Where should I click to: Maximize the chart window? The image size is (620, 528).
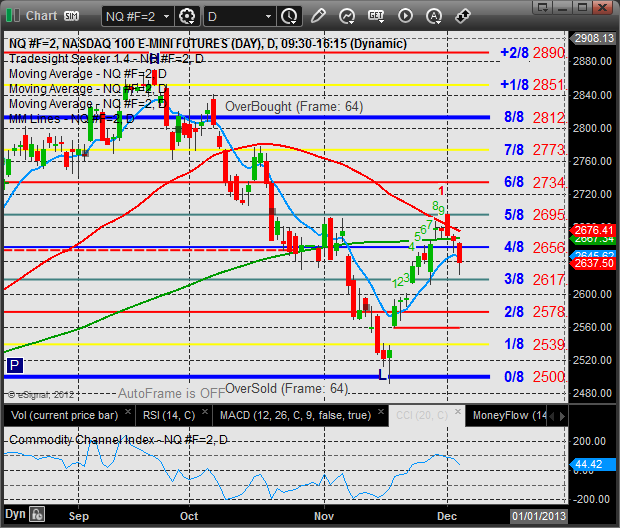click(x=582, y=7)
